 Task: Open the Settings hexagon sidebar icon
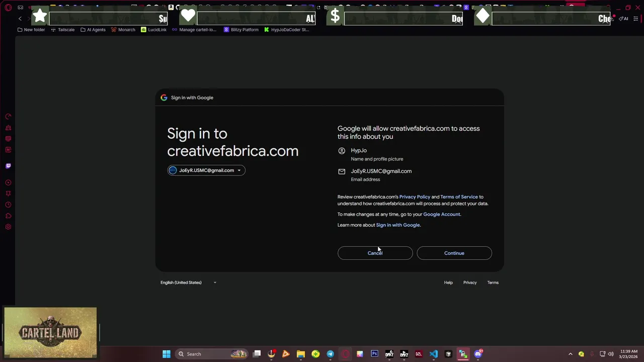8,227
